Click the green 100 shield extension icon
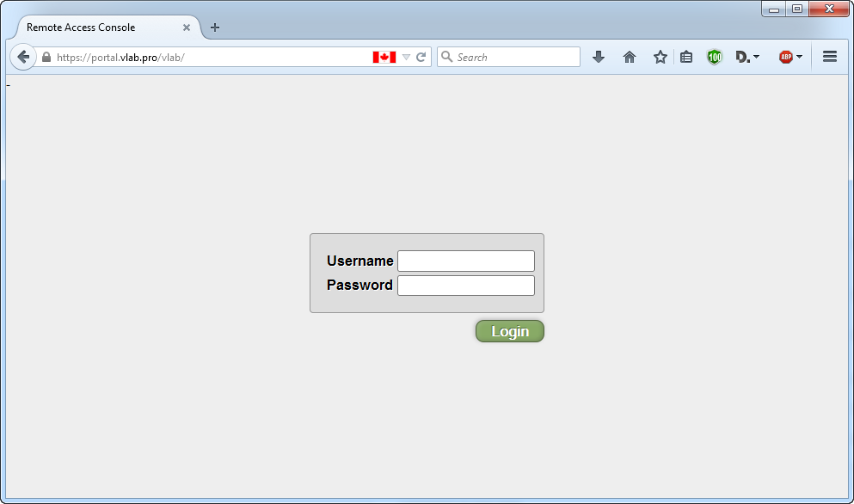Image resolution: width=854 pixels, height=504 pixels. (x=714, y=57)
